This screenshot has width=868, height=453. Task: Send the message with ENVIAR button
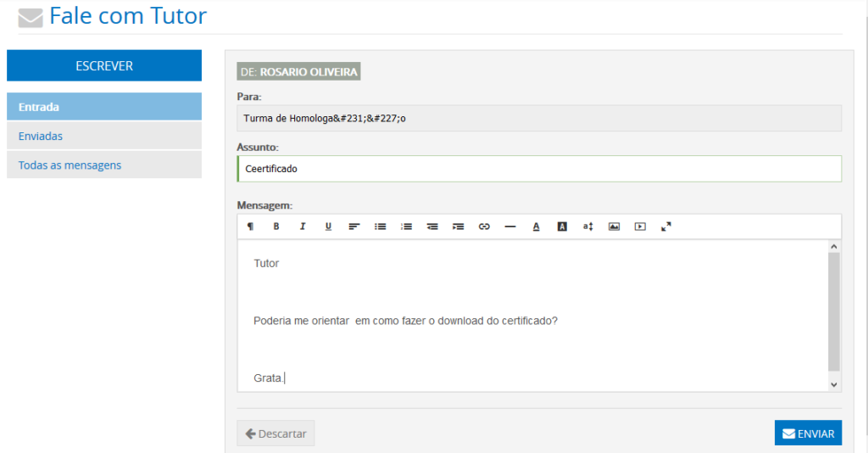click(x=808, y=433)
